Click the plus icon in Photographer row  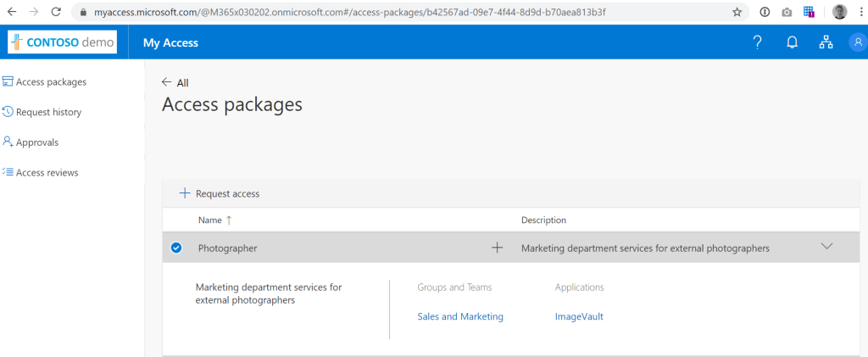coord(497,248)
